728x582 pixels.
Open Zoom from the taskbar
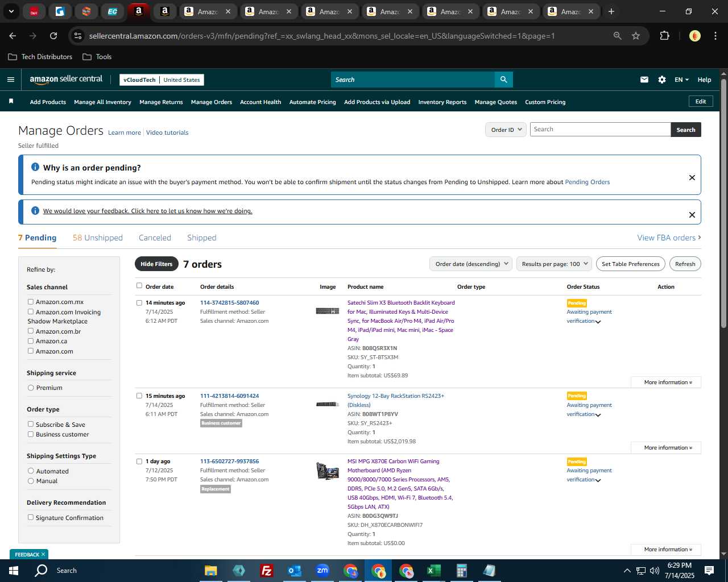[x=322, y=571]
